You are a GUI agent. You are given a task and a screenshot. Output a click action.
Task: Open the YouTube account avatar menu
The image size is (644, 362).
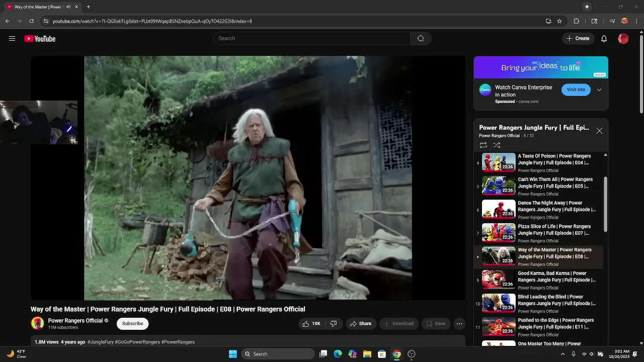coord(623,39)
